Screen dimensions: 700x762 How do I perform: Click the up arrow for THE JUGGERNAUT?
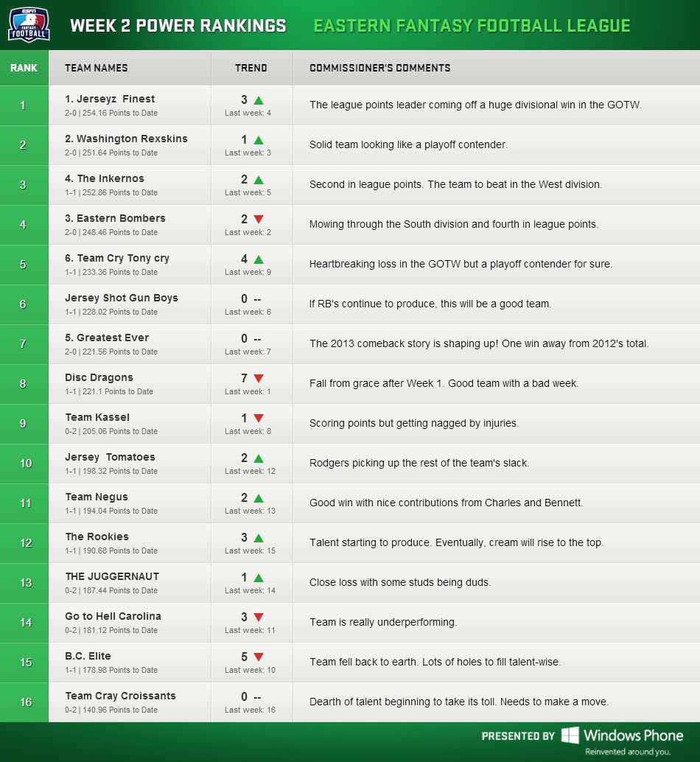click(259, 578)
